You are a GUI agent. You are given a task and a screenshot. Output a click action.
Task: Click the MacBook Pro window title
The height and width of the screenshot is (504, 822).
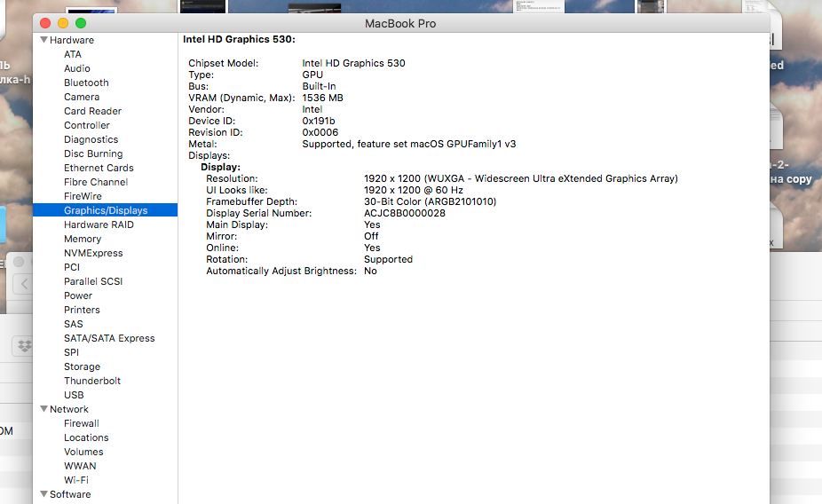point(400,24)
